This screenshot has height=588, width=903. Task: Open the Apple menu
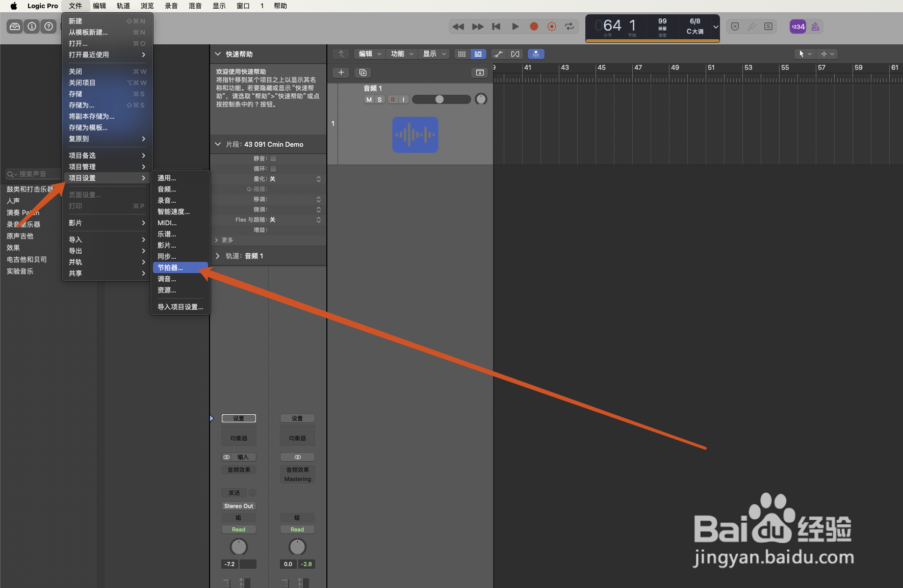(14, 6)
